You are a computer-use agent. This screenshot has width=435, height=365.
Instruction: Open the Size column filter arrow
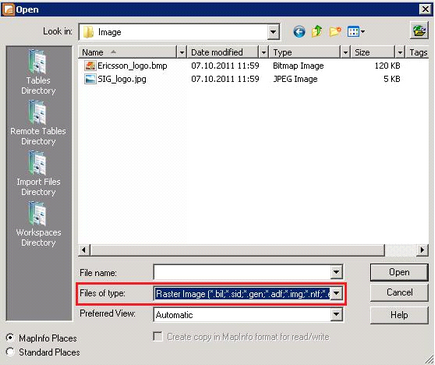pyautogui.click(x=400, y=52)
